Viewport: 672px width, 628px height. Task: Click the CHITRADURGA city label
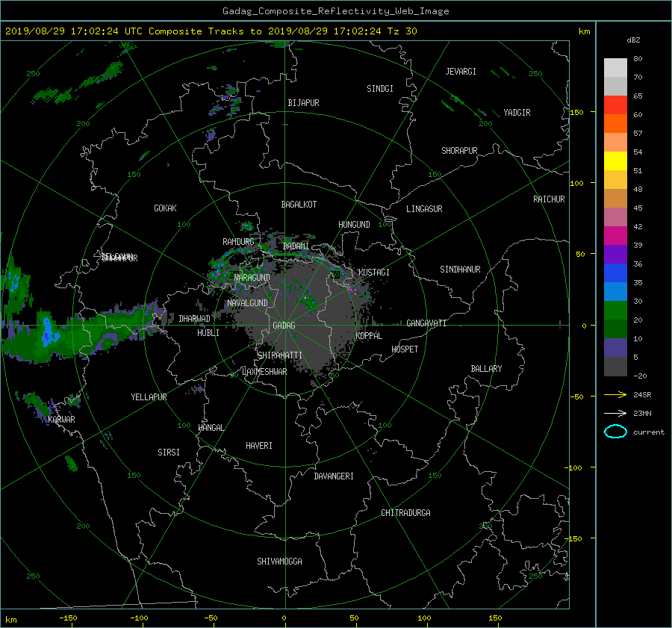pyautogui.click(x=405, y=513)
